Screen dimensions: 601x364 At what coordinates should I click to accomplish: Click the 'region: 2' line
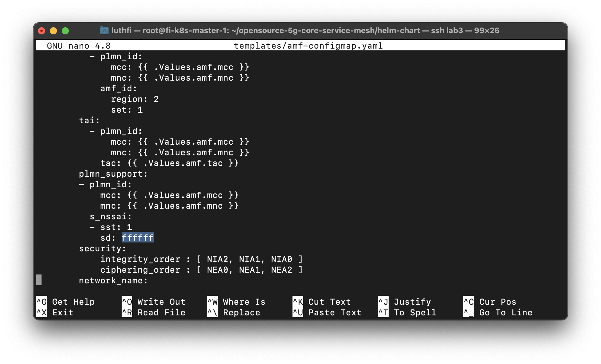pyautogui.click(x=135, y=99)
